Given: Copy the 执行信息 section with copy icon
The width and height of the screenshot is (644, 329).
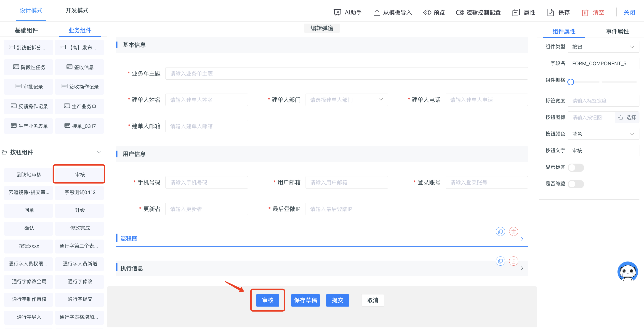Looking at the screenshot, I should point(500,261).
